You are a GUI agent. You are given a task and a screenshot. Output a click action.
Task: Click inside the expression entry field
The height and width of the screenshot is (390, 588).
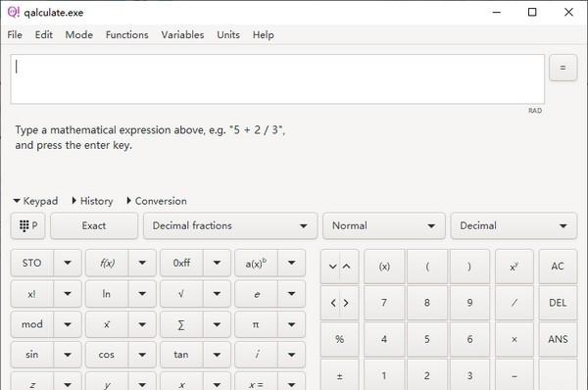pos(277,79)
